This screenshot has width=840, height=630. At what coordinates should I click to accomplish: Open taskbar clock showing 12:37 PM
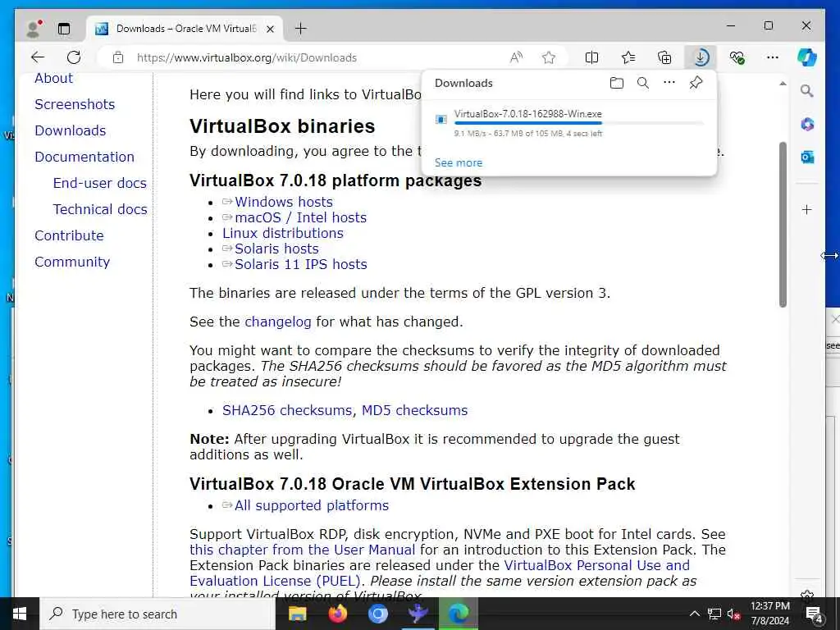click(x=769, y=614)
